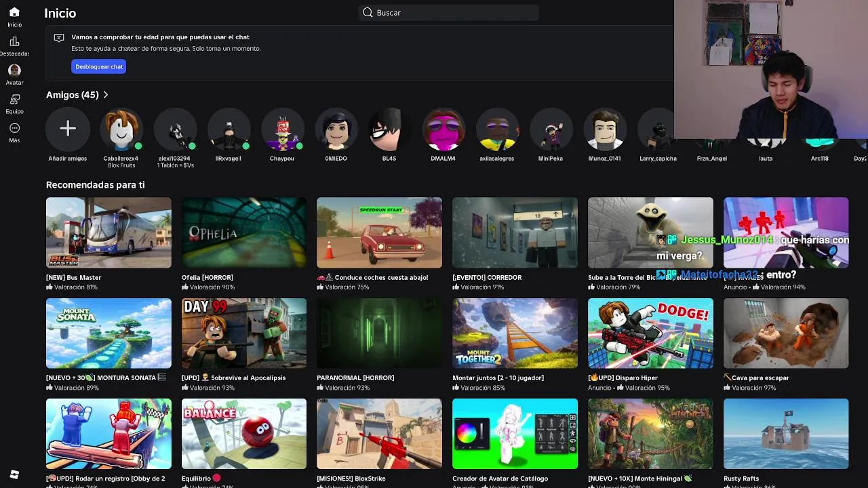The width and height of the screenshot is (868, 488).
Task: Open the Cava para escapar thumbnail
Action: click(x=786, y=333)
